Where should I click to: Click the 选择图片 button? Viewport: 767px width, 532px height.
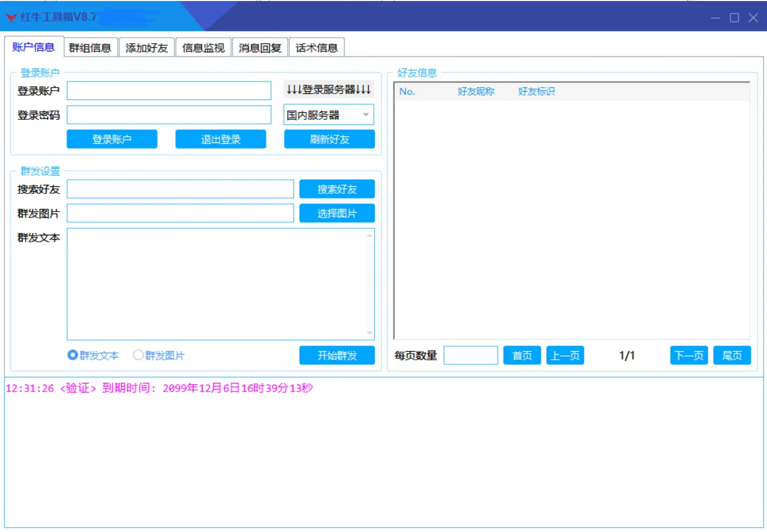tap(337, 213)
